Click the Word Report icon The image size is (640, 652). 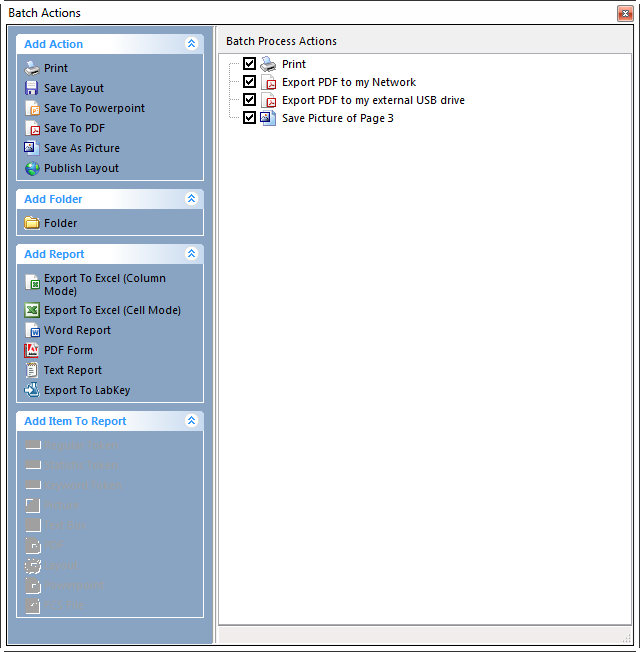[x=32, y=330]
